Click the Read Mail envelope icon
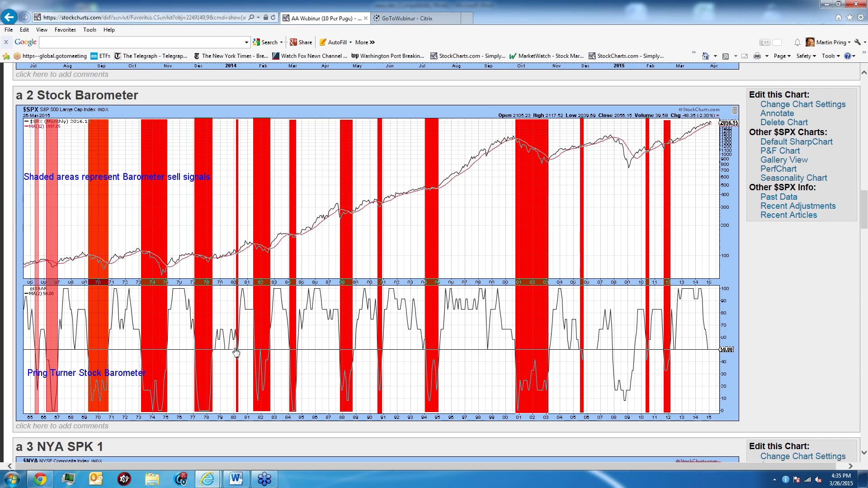The image size is (868, 488). click(x=745, y=56)
